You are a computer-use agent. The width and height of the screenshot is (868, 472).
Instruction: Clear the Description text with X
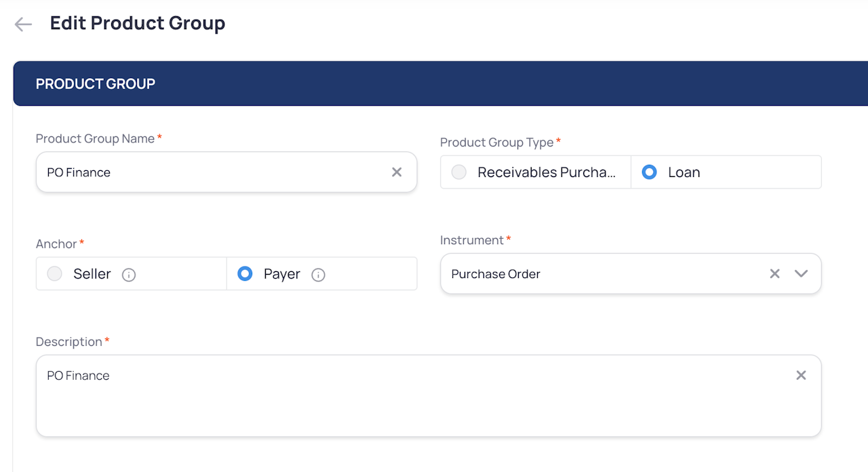(x=801, y=376)
